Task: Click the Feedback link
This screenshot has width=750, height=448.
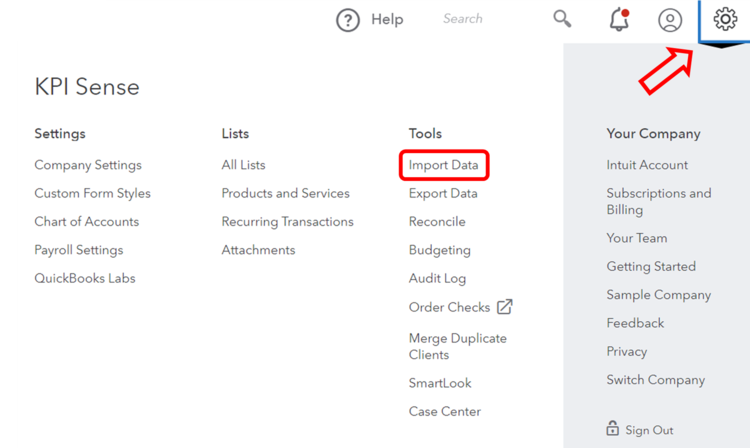Action: point(635,323)
